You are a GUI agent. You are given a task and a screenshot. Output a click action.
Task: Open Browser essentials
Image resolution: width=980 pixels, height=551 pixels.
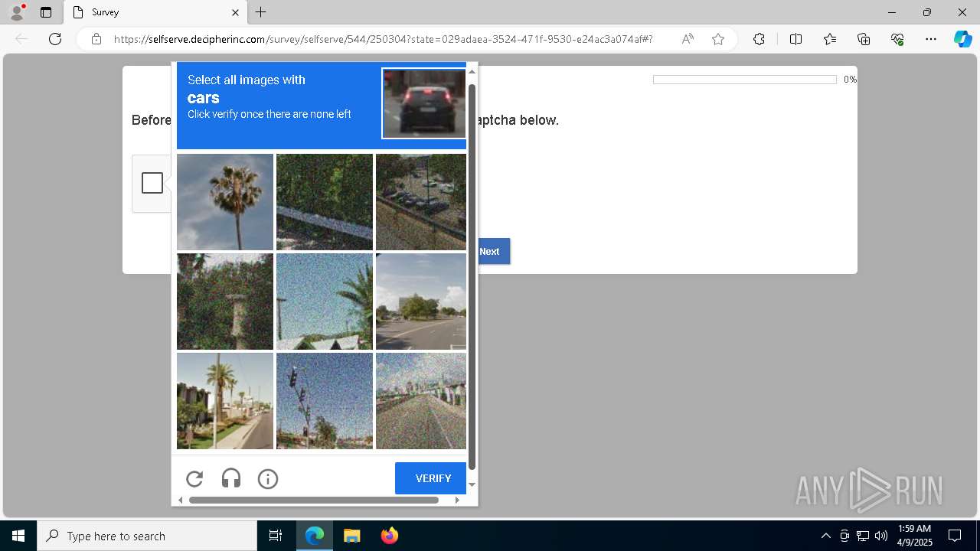[897, 39]
